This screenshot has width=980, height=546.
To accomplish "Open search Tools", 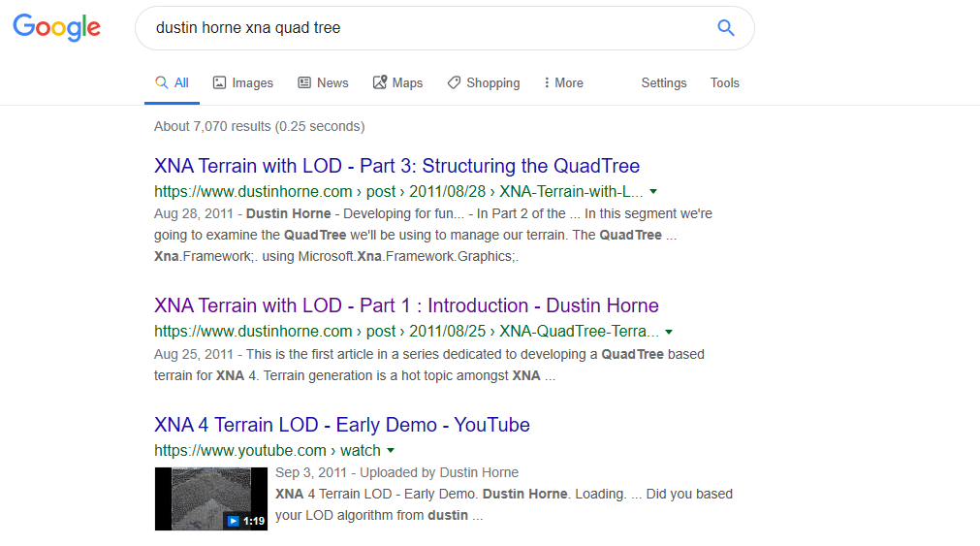I will point(724,83).
